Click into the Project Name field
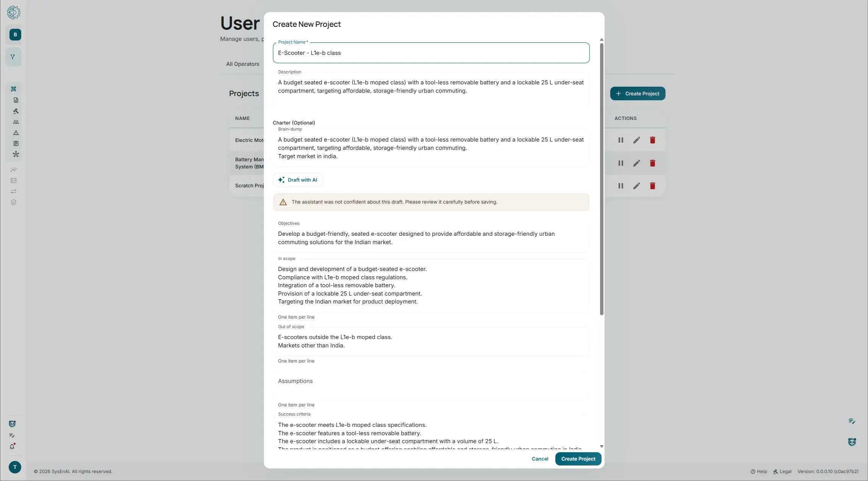Image resolution: width=868 pixels, height=481 pixels. 431,53
